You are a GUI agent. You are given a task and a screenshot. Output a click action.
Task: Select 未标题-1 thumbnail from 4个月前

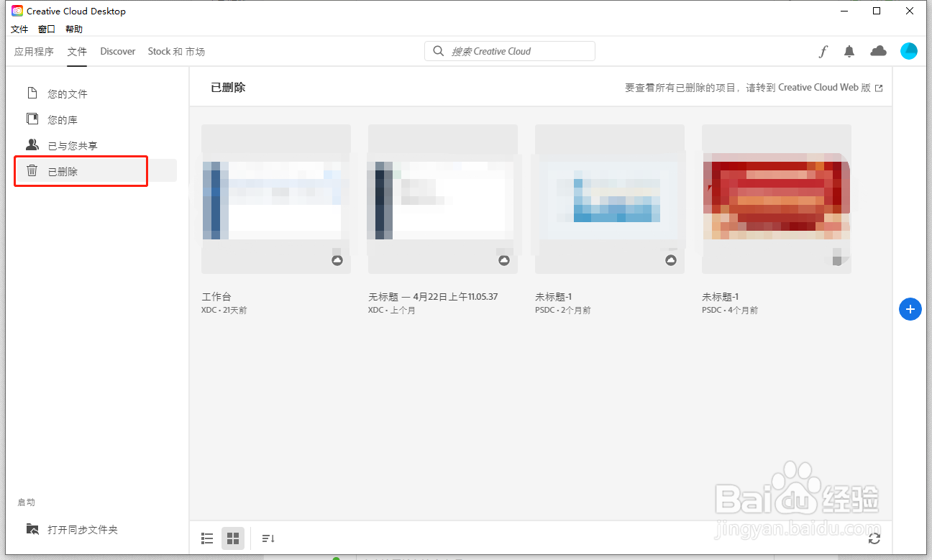pos(777,199)
